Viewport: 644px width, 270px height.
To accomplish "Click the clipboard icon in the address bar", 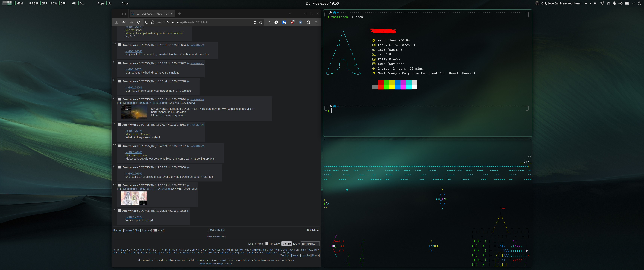I will click(x=255, y=22).
